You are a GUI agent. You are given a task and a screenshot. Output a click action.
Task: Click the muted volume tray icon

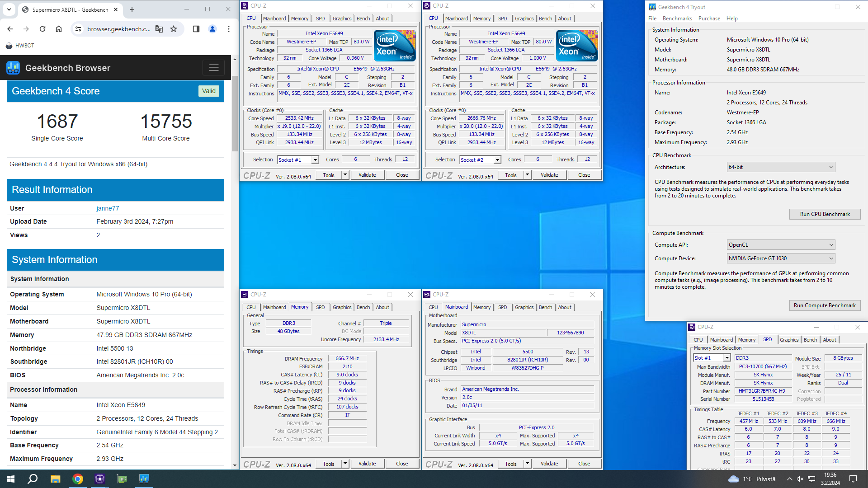(800, 479)
